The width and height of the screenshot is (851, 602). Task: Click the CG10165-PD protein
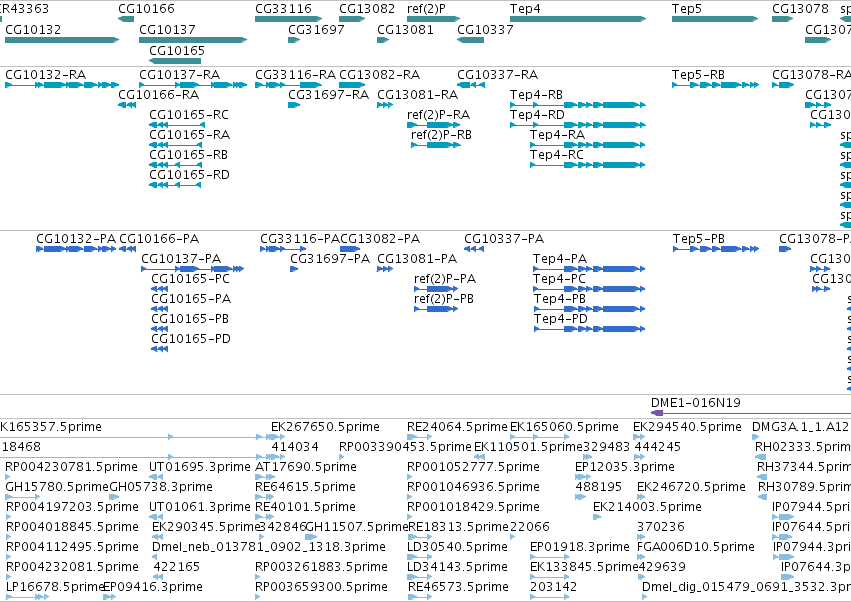160,350
